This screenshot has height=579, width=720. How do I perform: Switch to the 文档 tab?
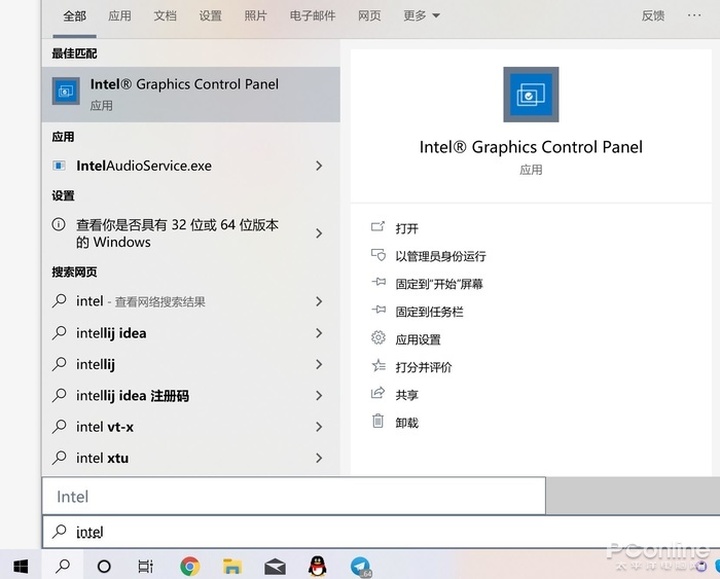[165, 16]
